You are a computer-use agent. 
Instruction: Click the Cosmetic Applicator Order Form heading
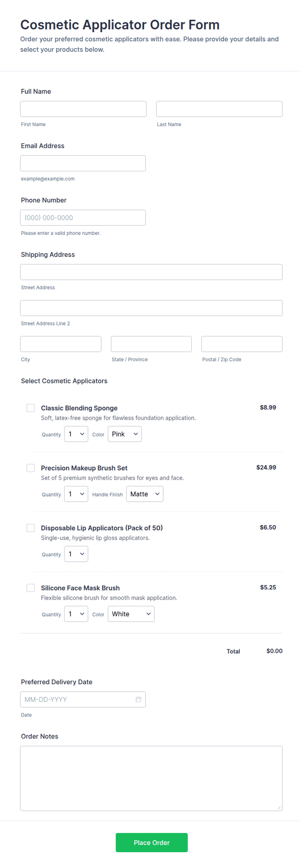click(x=120, y=25)
